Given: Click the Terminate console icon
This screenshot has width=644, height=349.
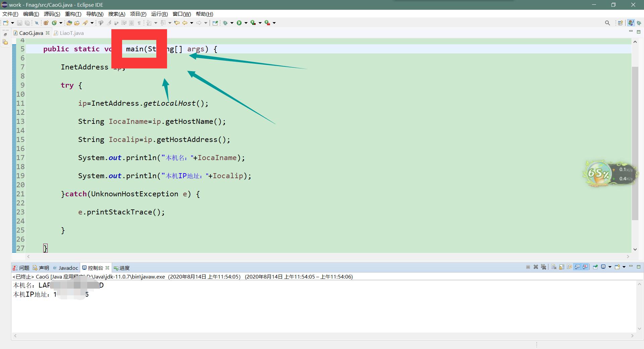Looking at the screenshot, I should tap(528, 267).
